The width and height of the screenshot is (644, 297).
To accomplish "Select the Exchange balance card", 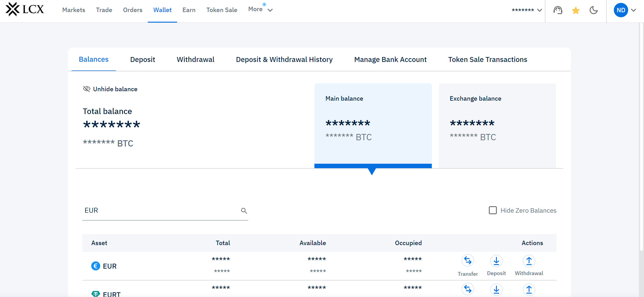I will click(497, 125).
